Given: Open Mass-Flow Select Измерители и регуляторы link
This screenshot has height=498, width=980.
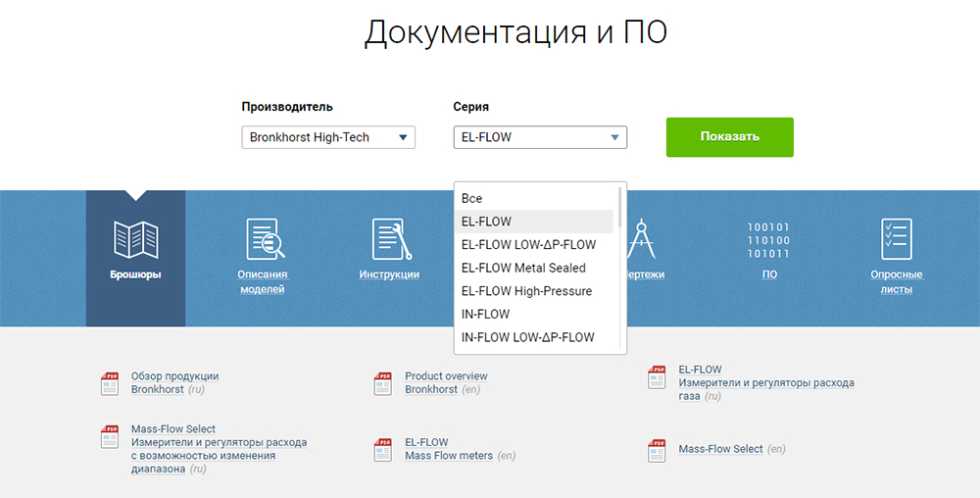Looking at the screenshot, I should [x=219, y=449].
